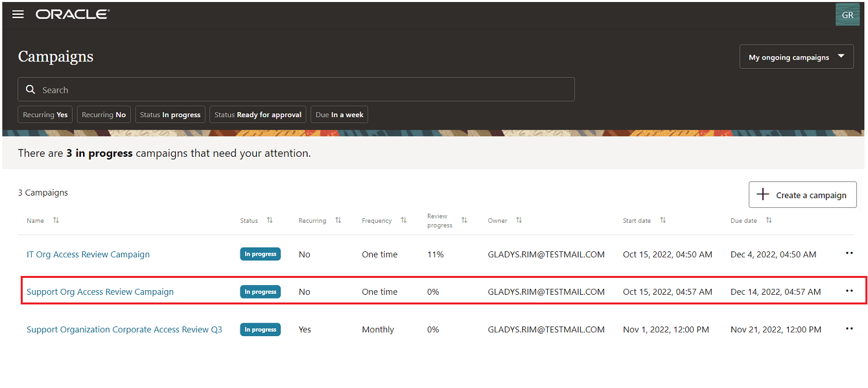The height and width of the screenshot is (388, 868).
Task: Open IT Org Access Review Campaign link
Action: (x=88, y=255)
